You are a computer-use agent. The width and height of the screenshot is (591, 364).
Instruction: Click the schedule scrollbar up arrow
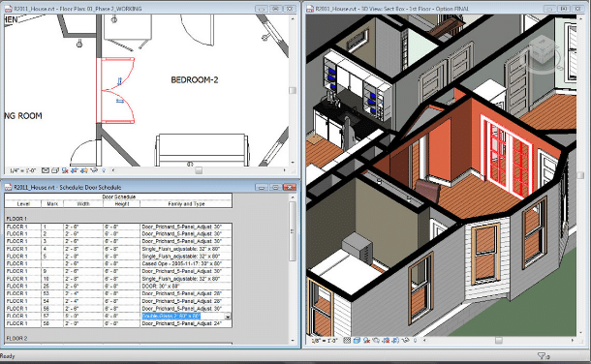(x=293, y=197)
